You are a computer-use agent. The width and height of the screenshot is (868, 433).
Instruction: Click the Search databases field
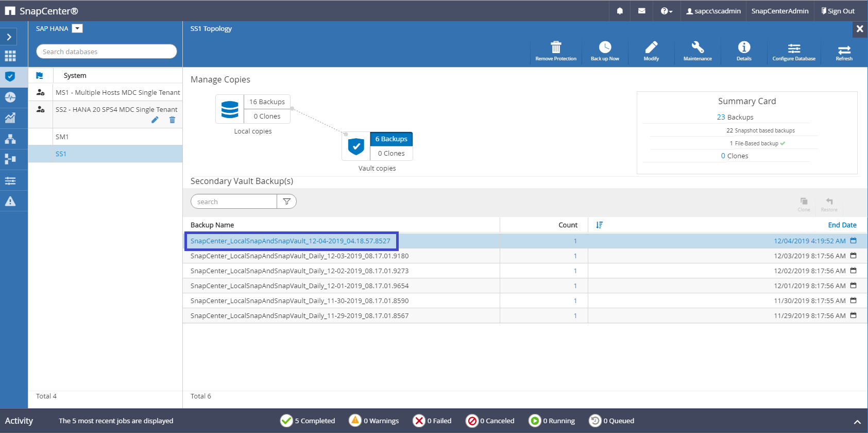click(x=107, y=52)
